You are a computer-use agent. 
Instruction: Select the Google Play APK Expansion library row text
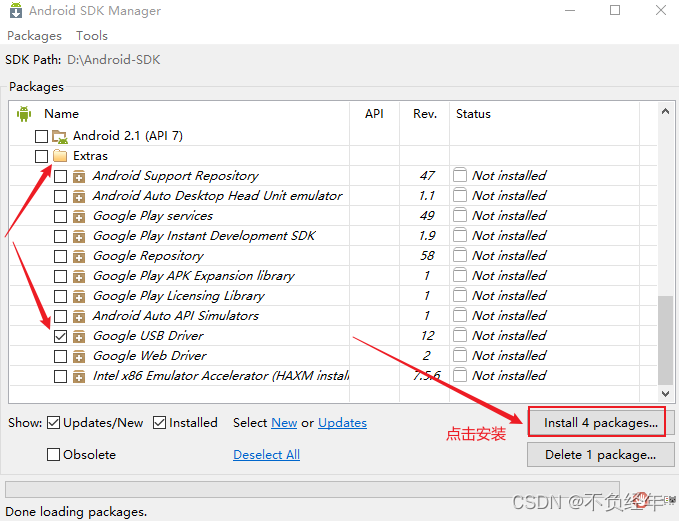(x=194, y=276)
